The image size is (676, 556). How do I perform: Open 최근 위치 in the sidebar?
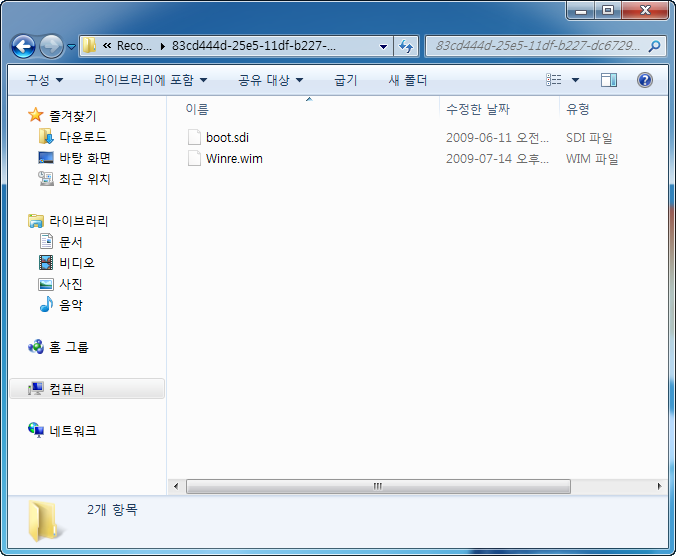tap(84, 179)
